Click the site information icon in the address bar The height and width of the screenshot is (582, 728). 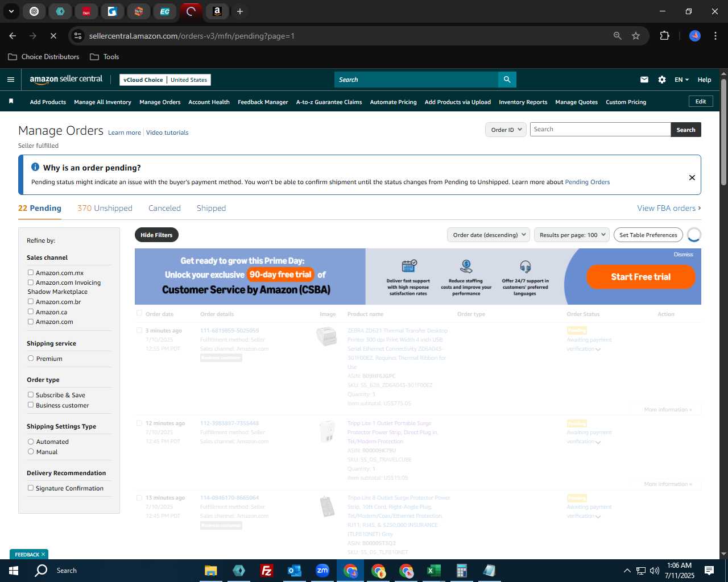[x=78, y=36]
